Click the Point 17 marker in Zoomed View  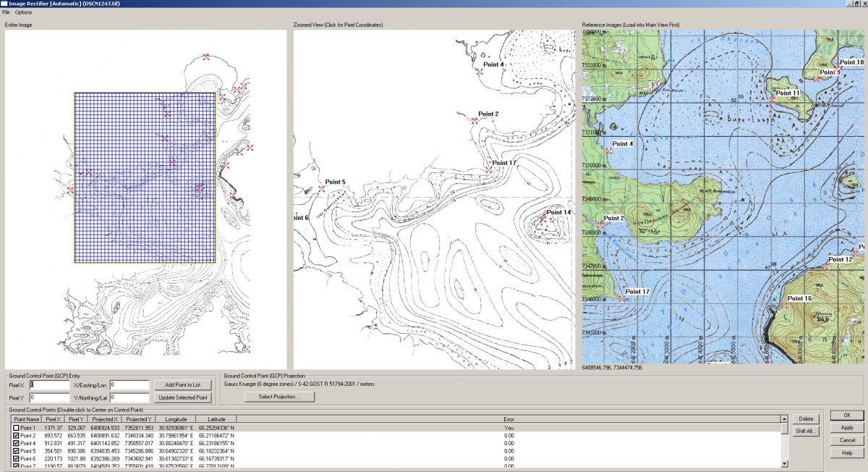pos(489,170)
